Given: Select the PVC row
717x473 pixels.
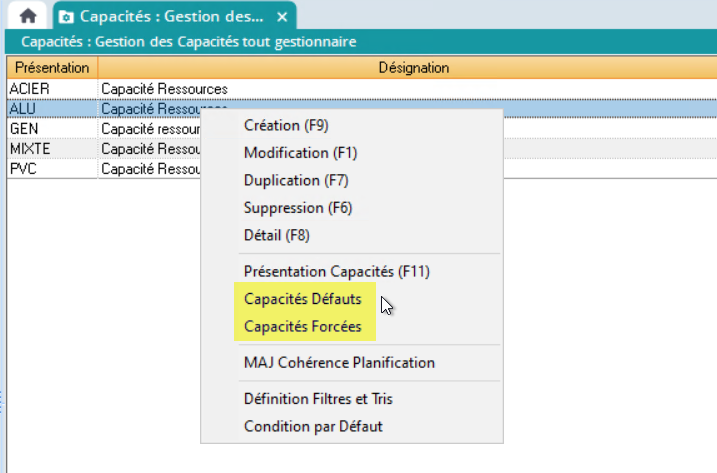Looking at the screenshot, I should pos(50,169).
